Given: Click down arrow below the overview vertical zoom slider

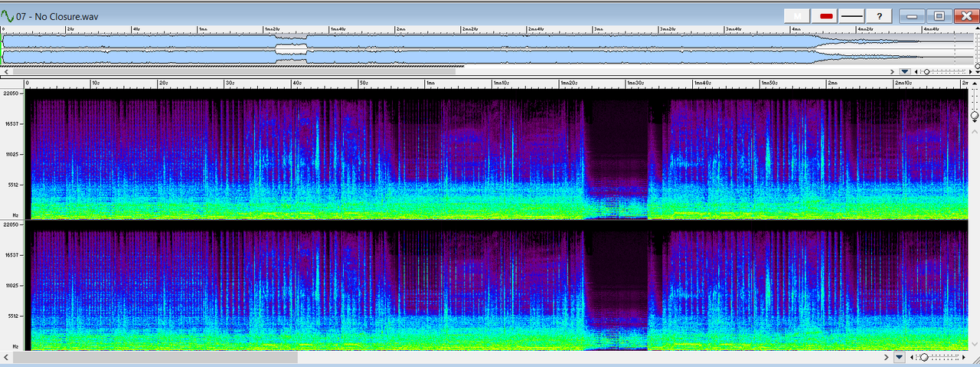Looking at the screenshot, I should click(x=977, y=72).
